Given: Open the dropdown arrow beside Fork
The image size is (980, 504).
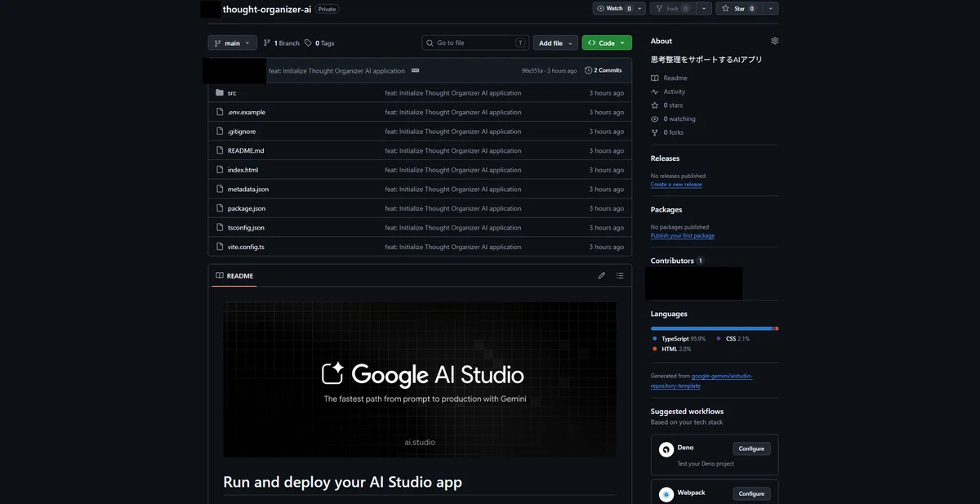Looking at the screenshot, I should (703, 8).
